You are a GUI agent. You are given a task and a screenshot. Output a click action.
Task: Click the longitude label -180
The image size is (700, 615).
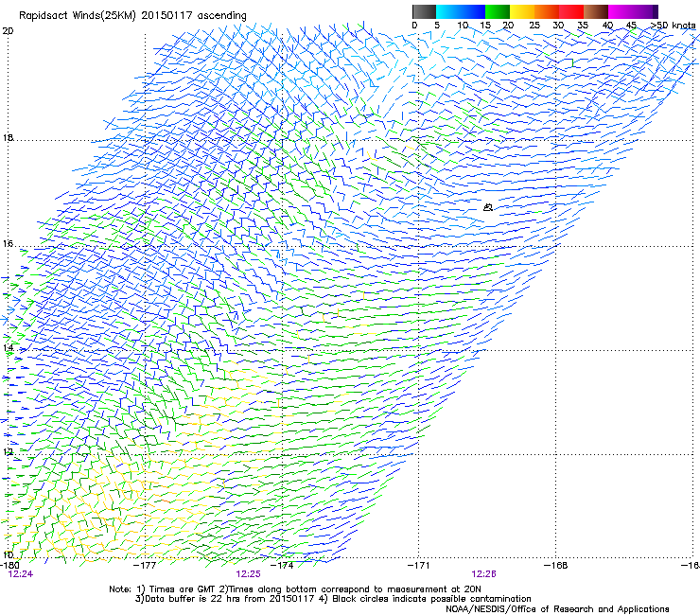(9, 566)
